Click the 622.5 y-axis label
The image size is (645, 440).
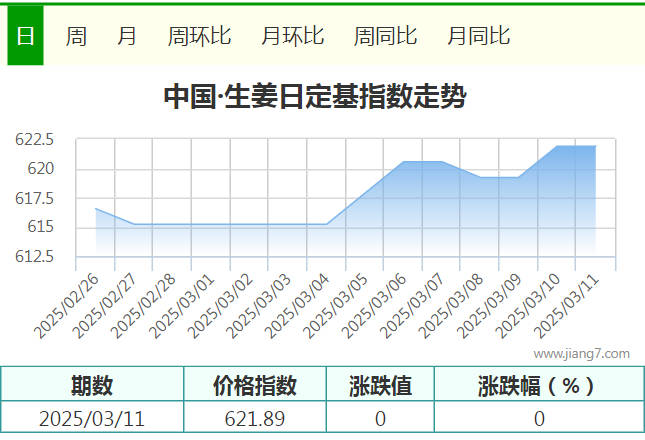(x=34, y=140)
